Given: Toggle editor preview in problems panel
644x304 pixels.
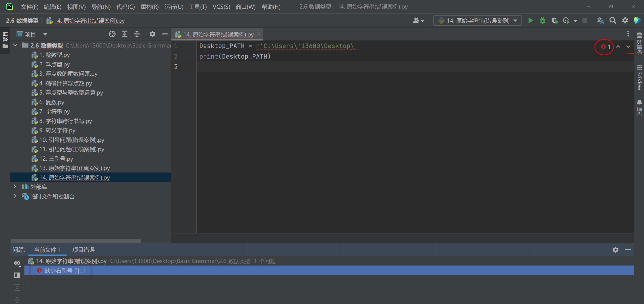Looking at the screenshot, I should [x=17, y=275].
